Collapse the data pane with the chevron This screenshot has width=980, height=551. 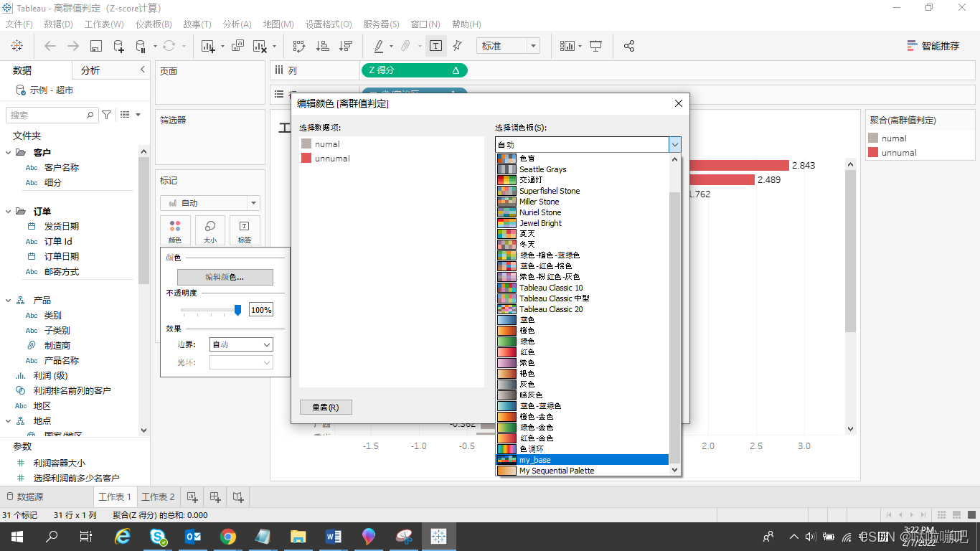point(143,70)
